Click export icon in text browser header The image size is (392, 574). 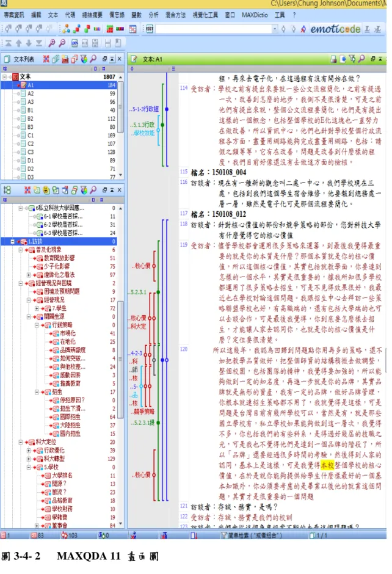point(343,59)
